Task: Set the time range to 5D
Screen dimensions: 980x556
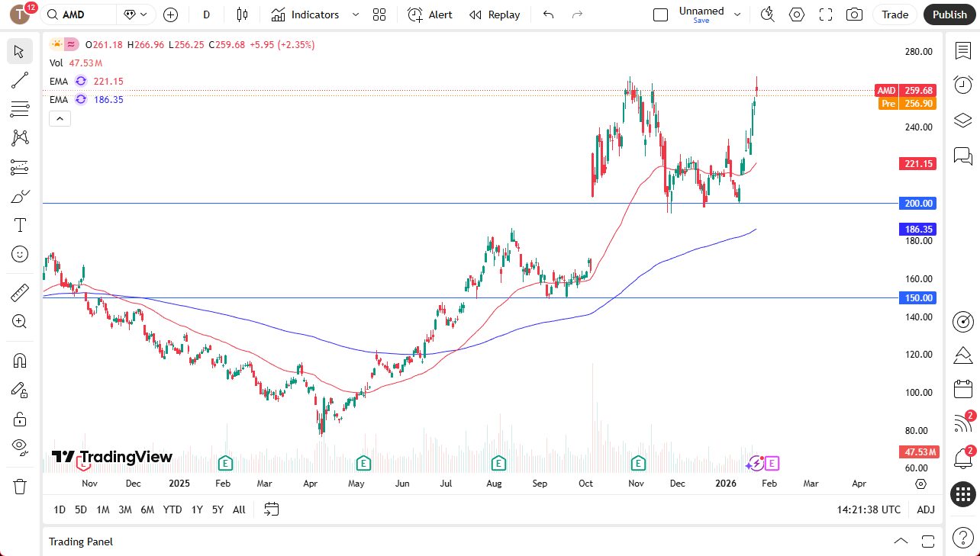Action: (x=81, y=509)
